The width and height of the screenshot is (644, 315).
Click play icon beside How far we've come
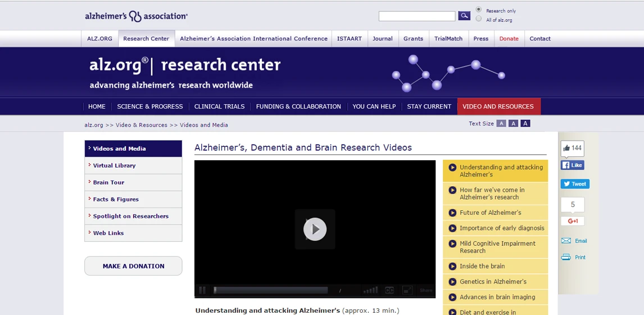click(x=452, y=190)
